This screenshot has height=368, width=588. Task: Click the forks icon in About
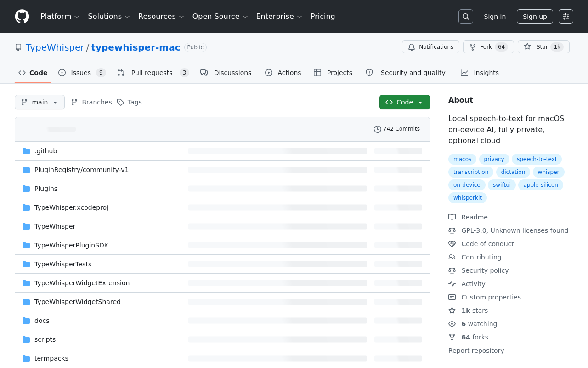pos(452,337)
